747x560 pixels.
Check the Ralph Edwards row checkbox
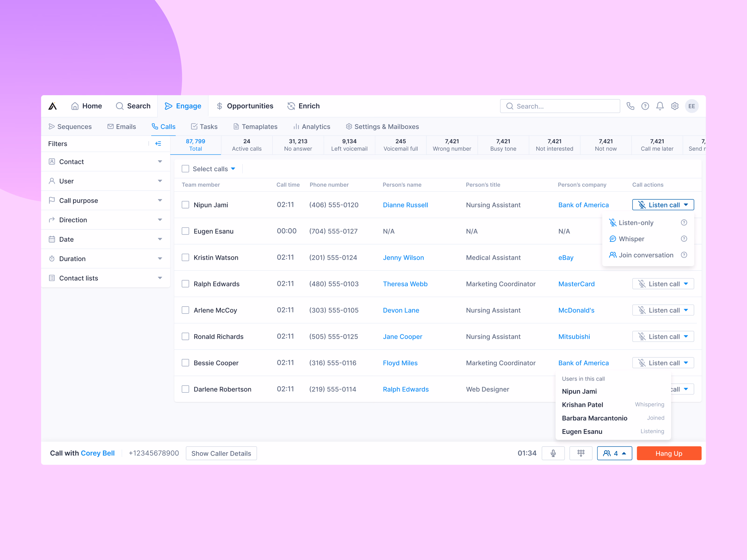(x=185, y=283)
